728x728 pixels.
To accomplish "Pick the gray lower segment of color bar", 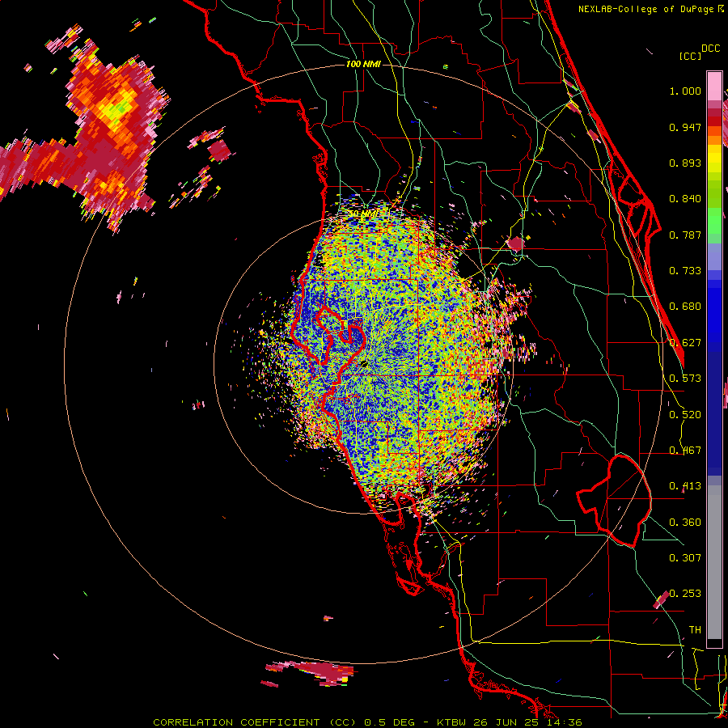I will tap(714, 562).
